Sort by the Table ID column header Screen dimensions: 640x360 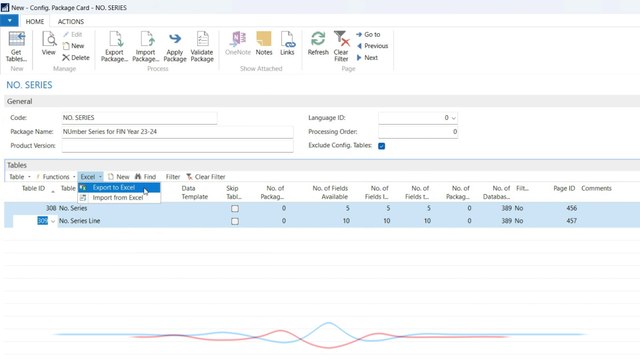tap(33, 189)
